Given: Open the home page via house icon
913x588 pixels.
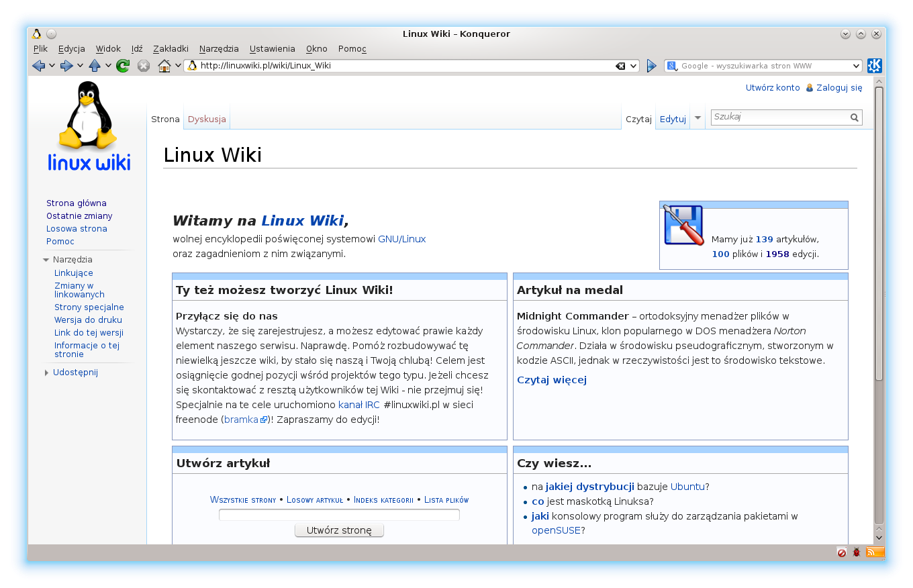Looking at the screenshot, I should 164,66.
